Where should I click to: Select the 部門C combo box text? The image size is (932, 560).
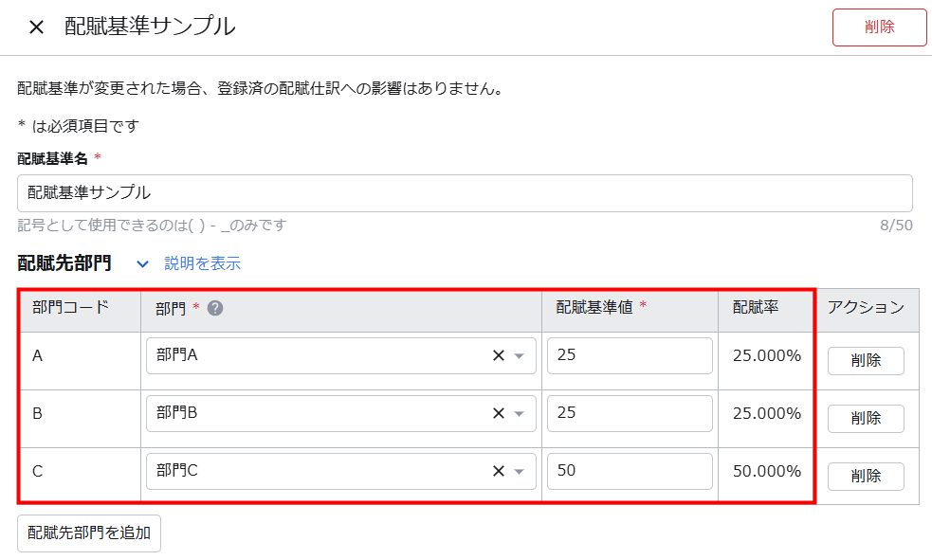[x=313, y=472]
